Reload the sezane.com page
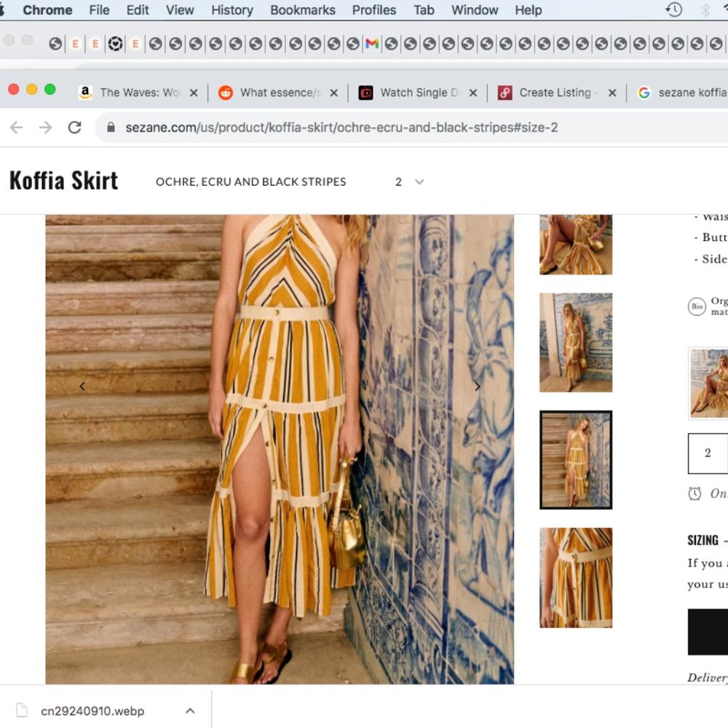The image size is (728, 728). pyautogui.click(x=75, y=126)
